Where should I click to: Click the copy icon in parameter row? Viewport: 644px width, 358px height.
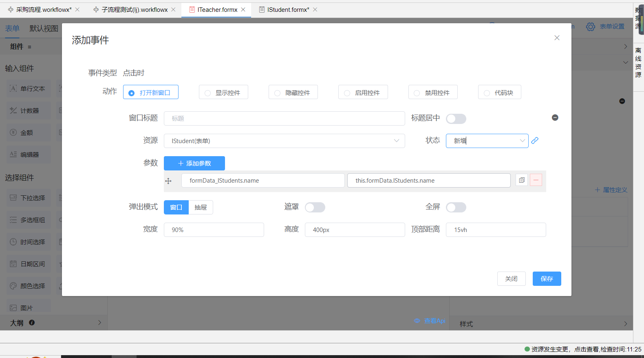[522, 180]
